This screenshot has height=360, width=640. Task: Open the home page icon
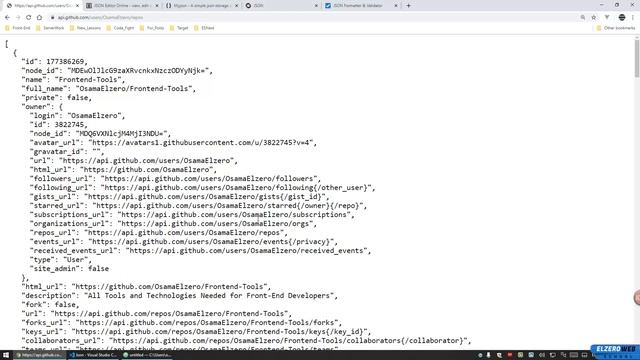39,18
